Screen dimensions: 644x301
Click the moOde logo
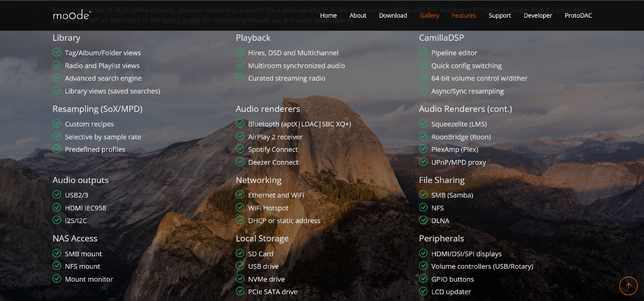(71, 15)
